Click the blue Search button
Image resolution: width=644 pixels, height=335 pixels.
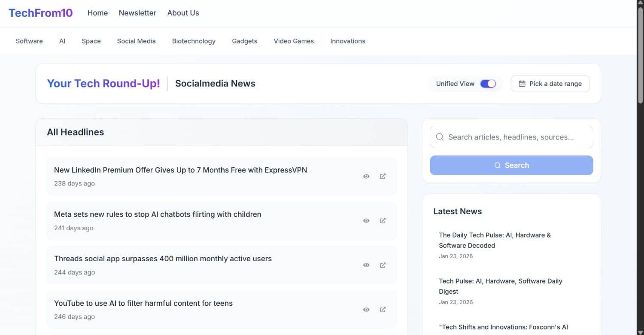point(511,165)
